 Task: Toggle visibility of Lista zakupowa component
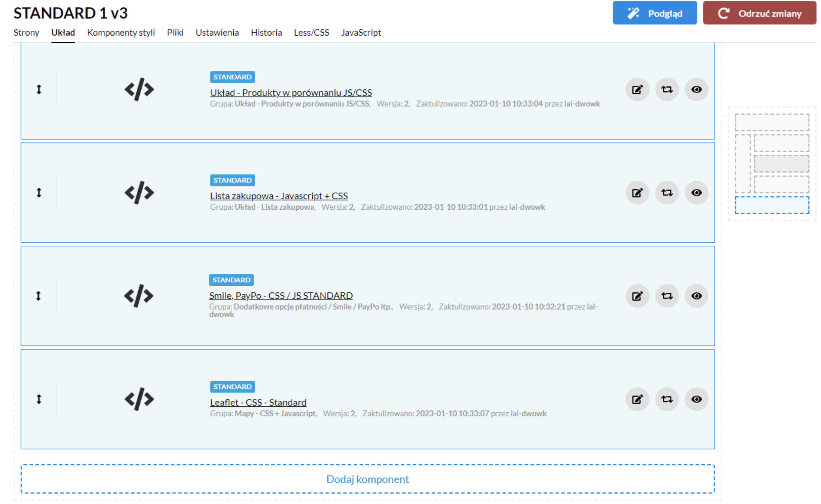696,193
